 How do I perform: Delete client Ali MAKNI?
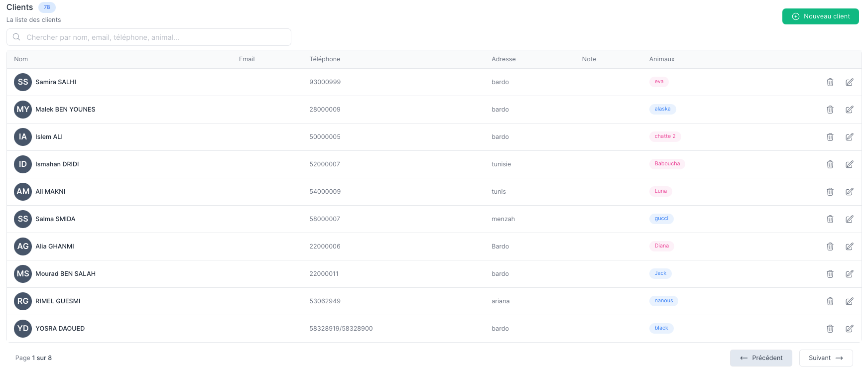830,192
